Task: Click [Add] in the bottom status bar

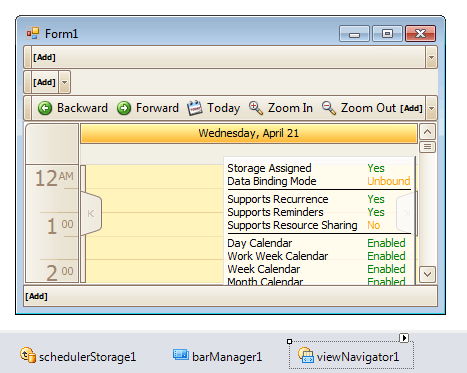Action: (36, 296)
